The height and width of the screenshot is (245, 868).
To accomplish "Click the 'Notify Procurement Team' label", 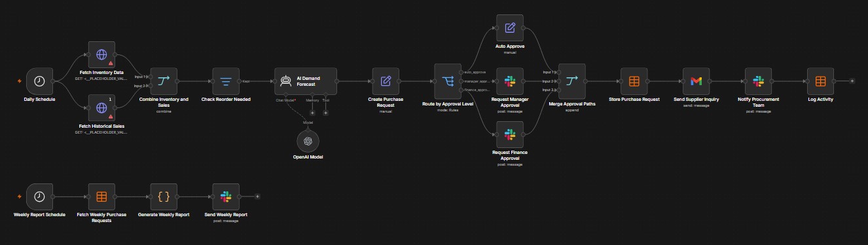I will 758,102.
